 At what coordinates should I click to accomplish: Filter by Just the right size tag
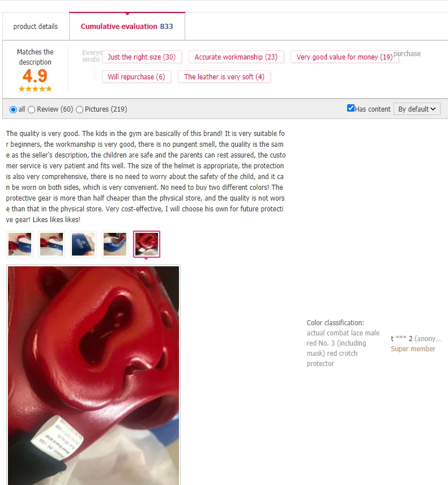point(142,57)
